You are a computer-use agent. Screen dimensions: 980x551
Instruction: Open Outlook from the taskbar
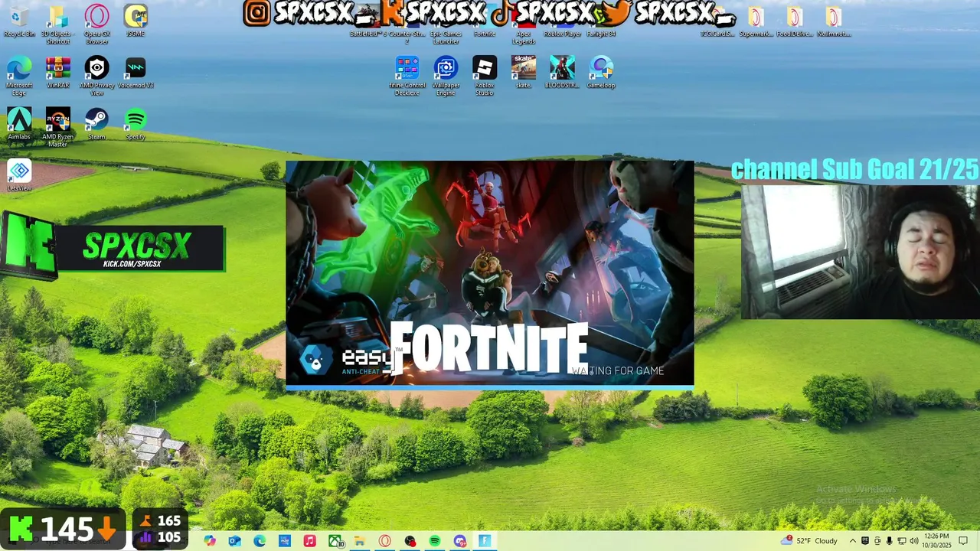coord(234,541)
